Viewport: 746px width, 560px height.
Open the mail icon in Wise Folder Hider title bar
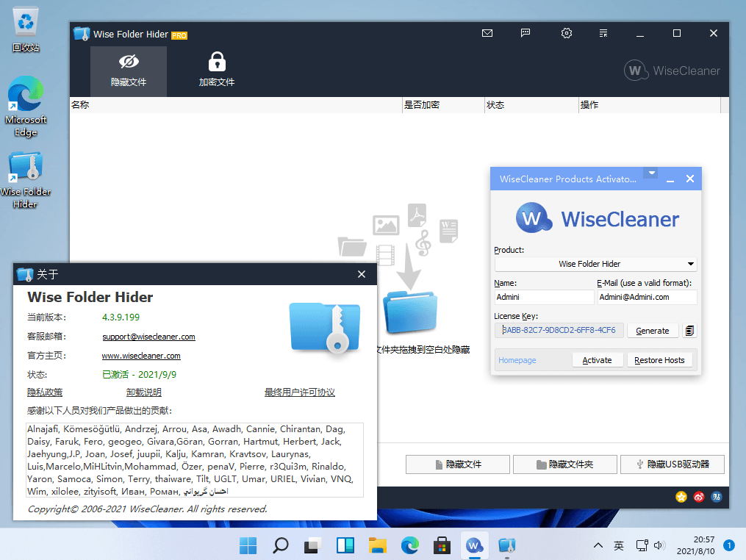pyautogui.click(x=487, y=33)
